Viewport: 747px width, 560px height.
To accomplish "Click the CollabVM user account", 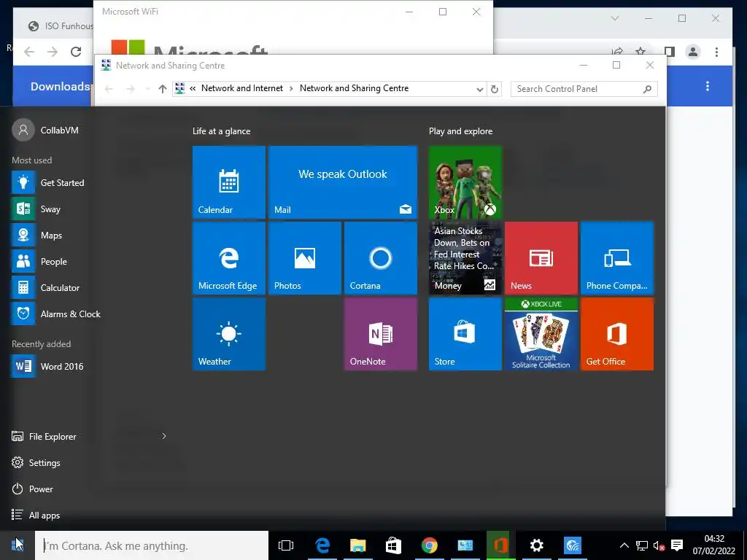I will click(x=46, y=130).
